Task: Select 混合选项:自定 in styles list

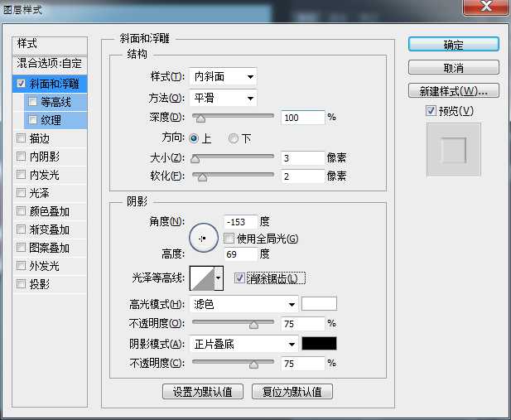Action: (50, 63)
